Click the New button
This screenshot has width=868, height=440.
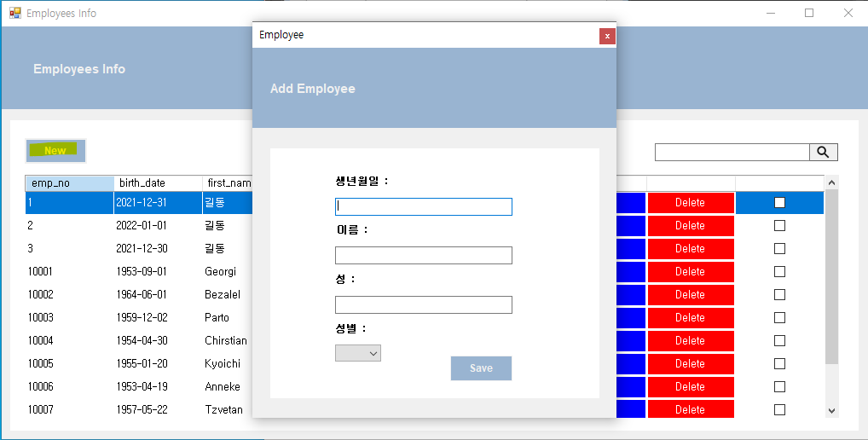pyautogui.click(x=55, y=151)
